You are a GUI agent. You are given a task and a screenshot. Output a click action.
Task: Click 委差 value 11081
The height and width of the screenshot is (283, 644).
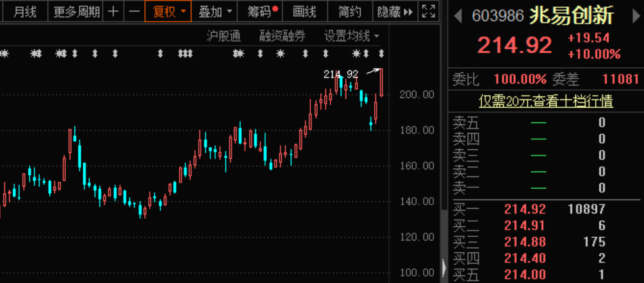[x=620, y=79]
